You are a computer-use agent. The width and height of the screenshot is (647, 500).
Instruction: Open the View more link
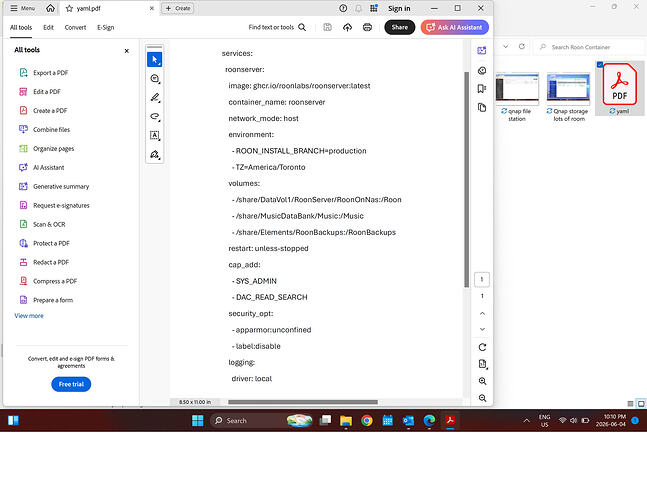tap(29, 316)
